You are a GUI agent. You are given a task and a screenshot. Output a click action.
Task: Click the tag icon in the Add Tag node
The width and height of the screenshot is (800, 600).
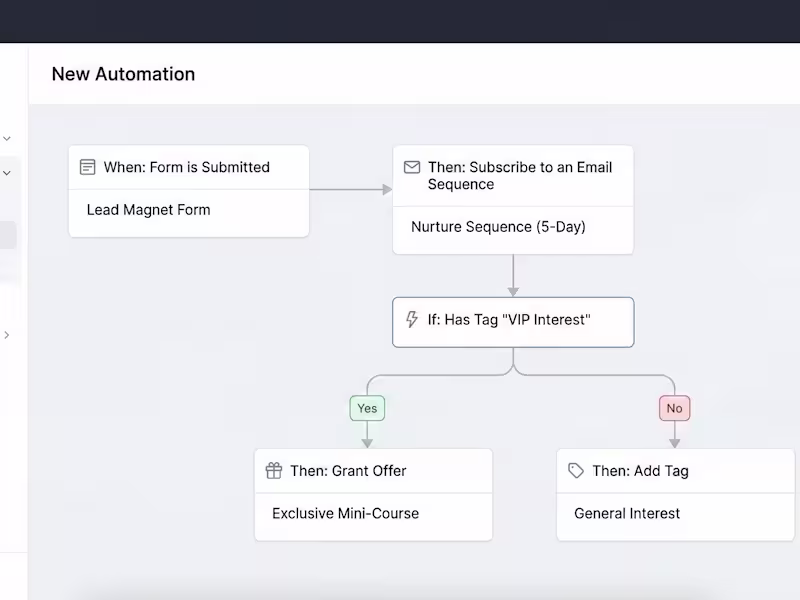[x=576, y=470]
